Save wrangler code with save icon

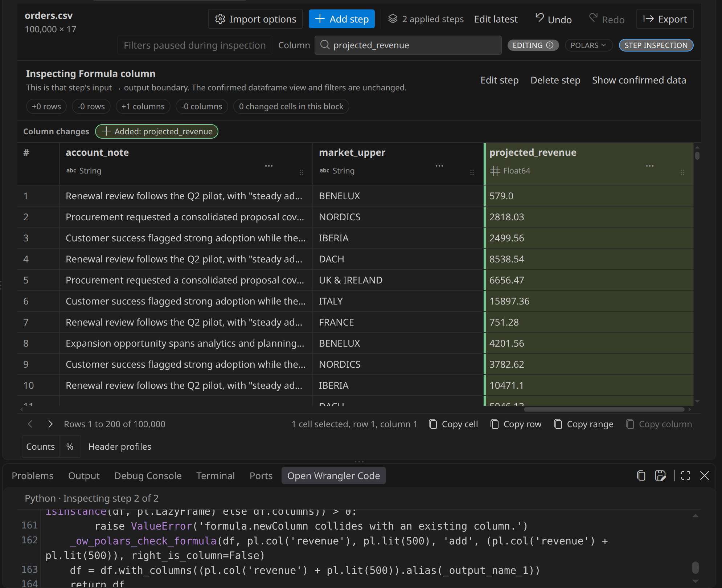(x=660, y=476)
